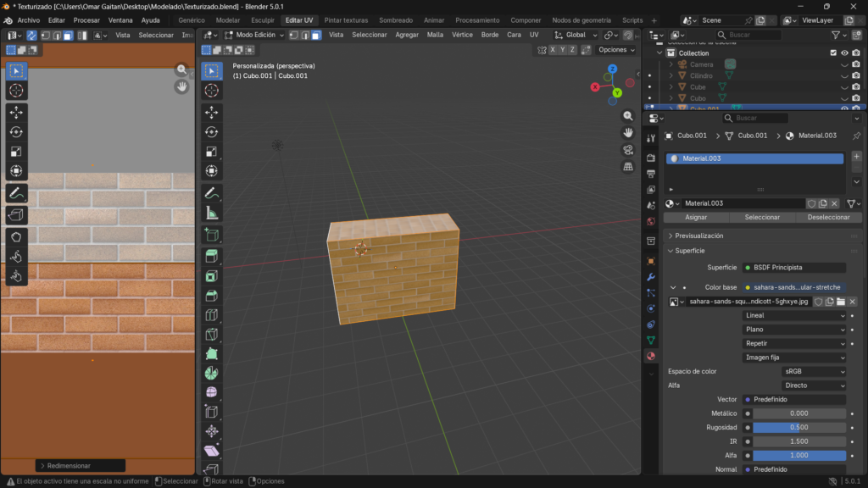868x488 pixels.
Task: Click the add material slot plus button
Action: [x=856, y=157]
